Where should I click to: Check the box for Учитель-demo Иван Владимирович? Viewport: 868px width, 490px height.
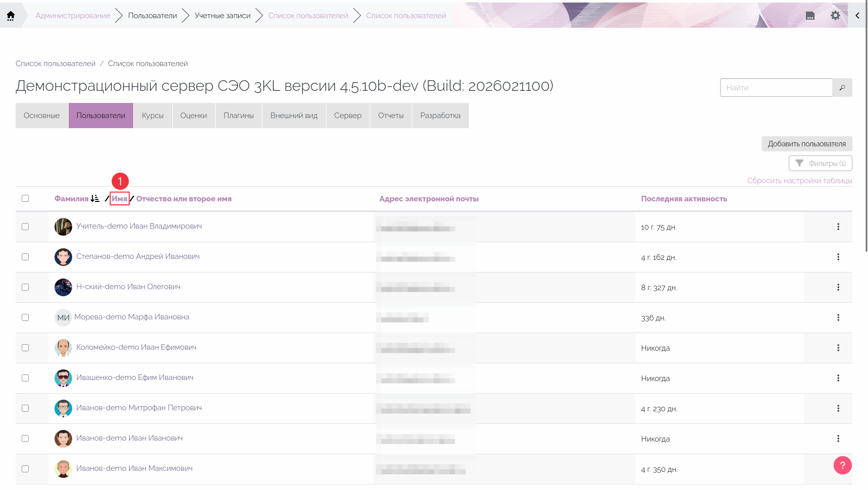point(25,227)
